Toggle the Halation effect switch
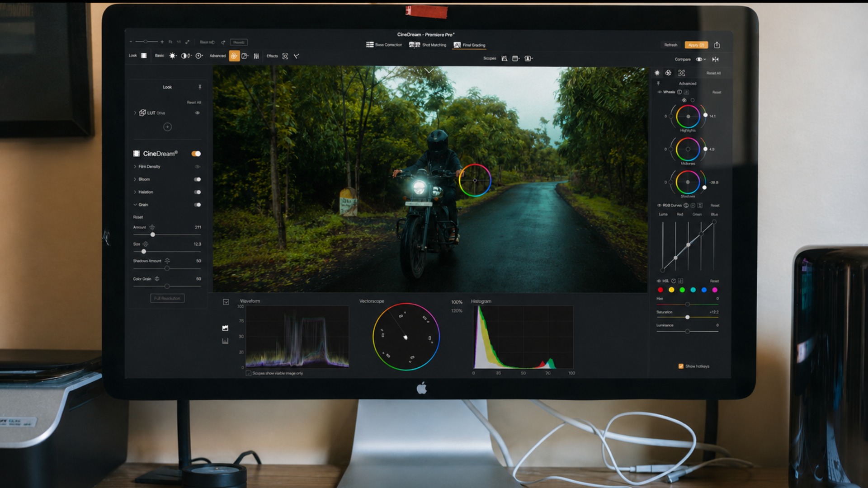Screen dimensions: 868x488 pyautogui.click(x=198, y=192)
